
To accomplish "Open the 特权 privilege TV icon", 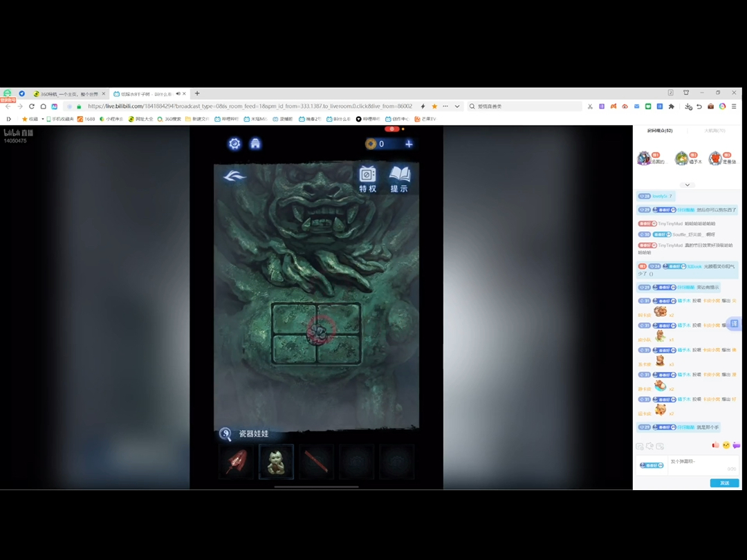I will click(368, 179).
